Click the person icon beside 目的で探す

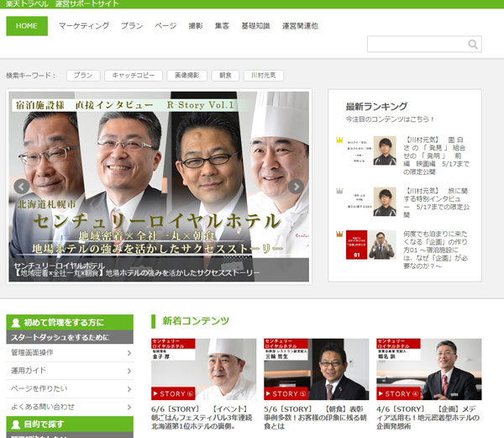(x=15, y=425)
